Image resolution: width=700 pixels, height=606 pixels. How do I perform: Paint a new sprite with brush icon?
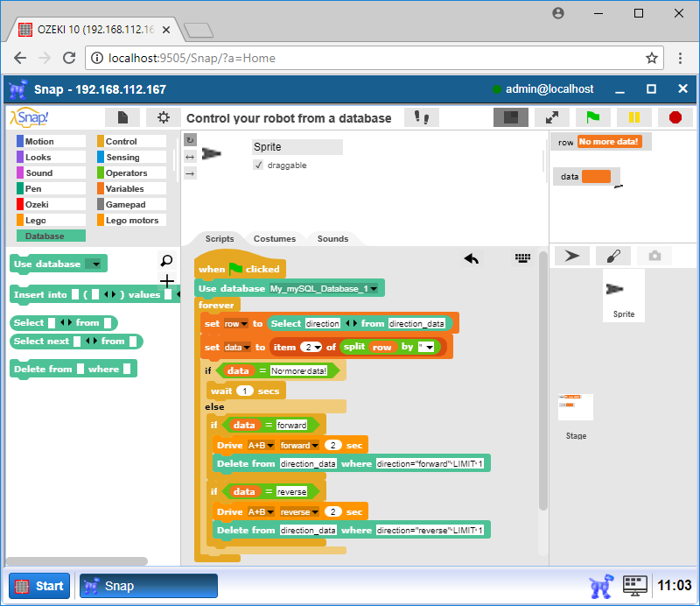(613, 256)
